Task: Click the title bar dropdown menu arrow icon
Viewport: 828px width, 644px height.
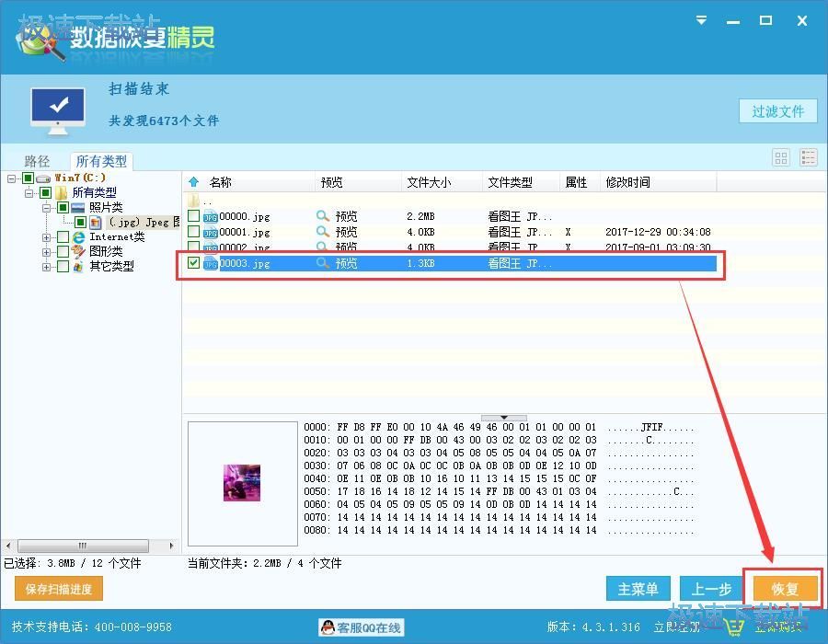Action: point(702,20)
